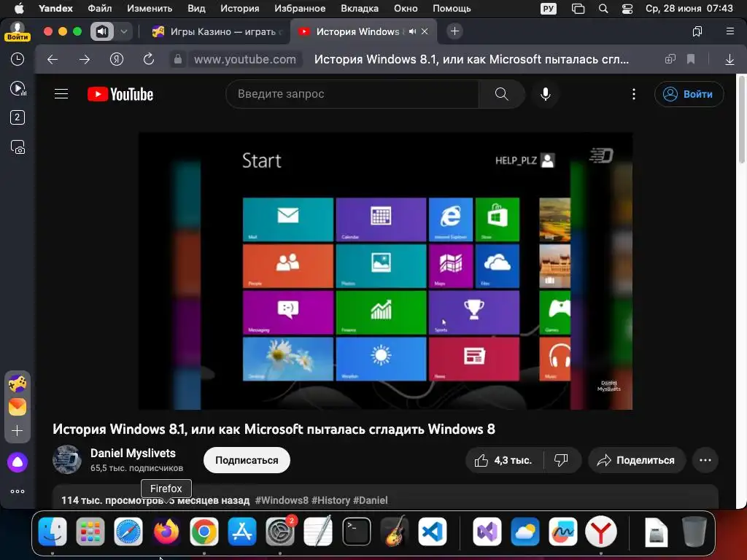Add a new sidebar app with plus
This screenshot has width=747, height=560.
pyautogui.click(x=18, y=430)
